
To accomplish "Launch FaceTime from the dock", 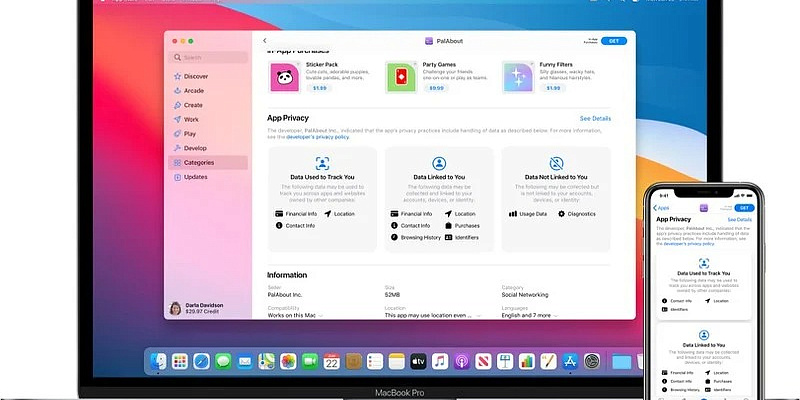I will 310,361.
